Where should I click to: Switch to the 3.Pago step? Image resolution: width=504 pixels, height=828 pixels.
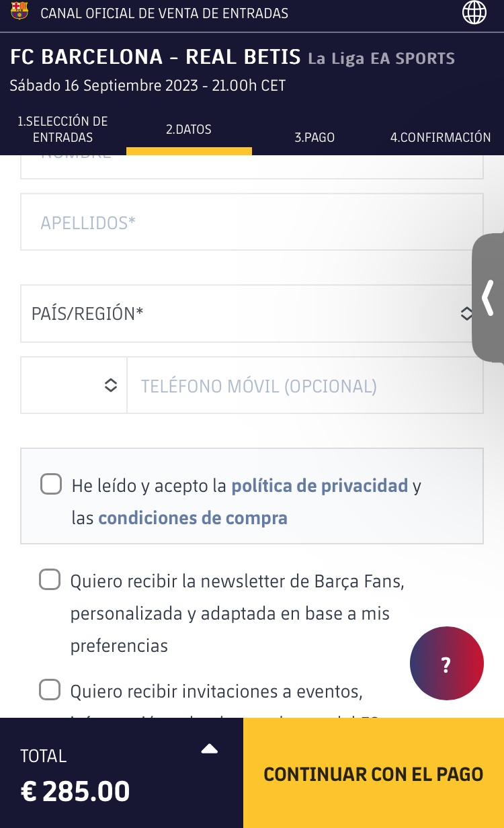pos(314,137)
